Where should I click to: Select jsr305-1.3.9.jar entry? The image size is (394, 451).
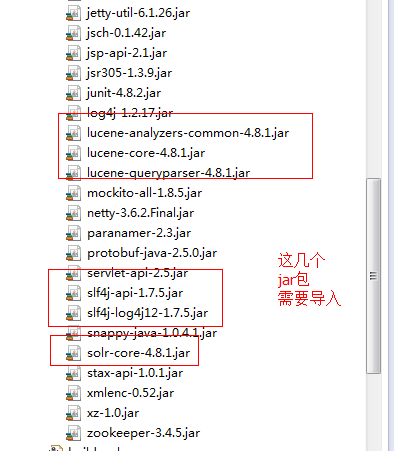point(129,73)
